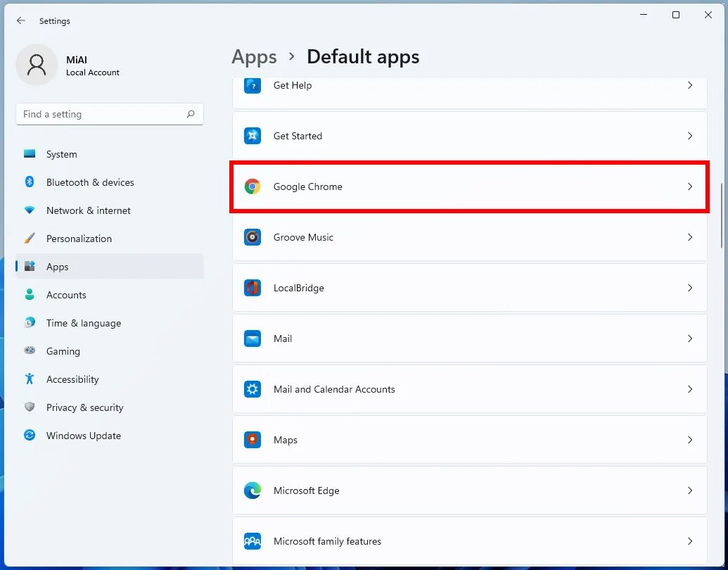Expand Get Help row chevron
This screenshot has width=728, height=570.
pos(690,85)
